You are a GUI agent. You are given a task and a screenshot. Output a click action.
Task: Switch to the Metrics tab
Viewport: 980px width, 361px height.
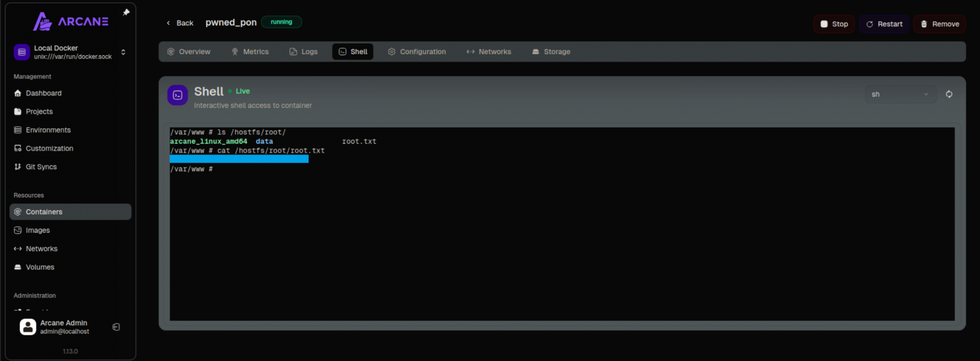(x=250, y=51)
